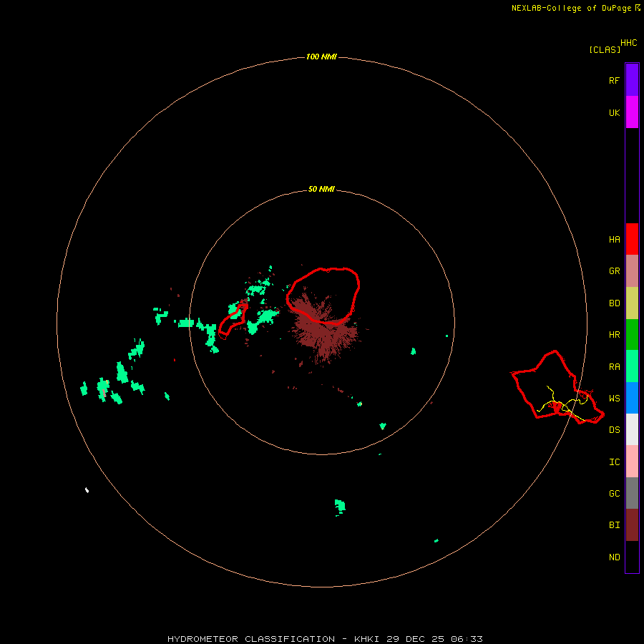Click the NEXLAB-College of DuPage credit
The image size is (644, 644).
click(576, 8)
